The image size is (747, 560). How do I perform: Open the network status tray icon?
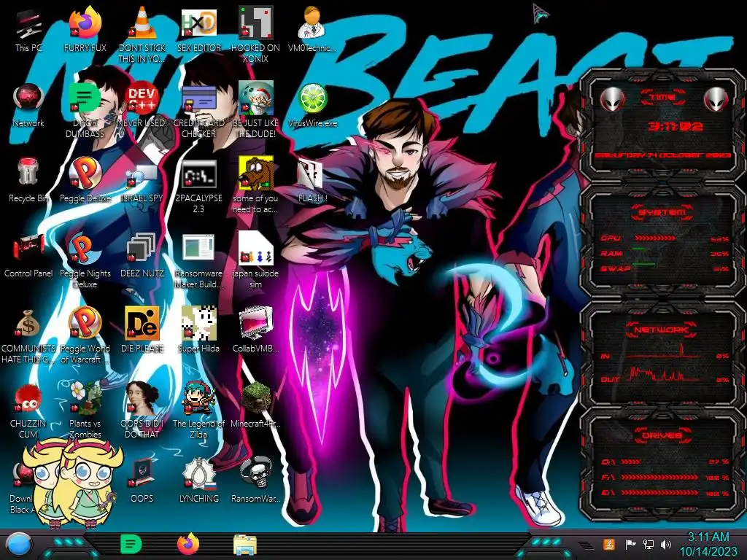click(x=649, y=544)
